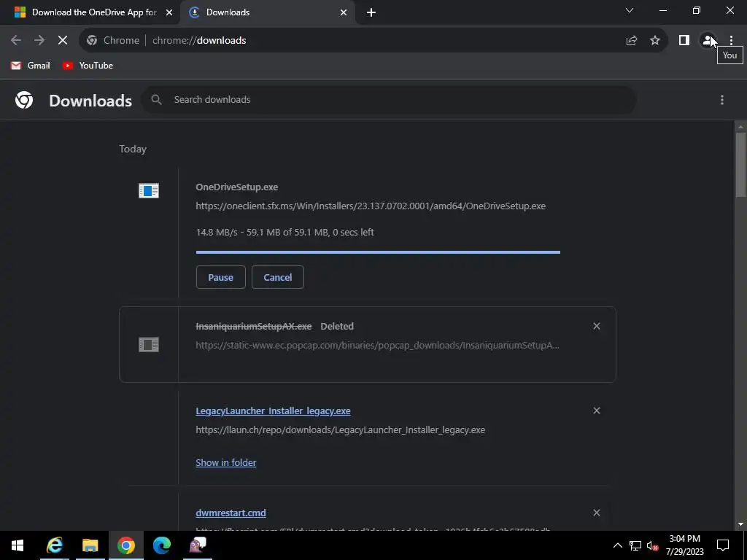Click the Chrome logo next to the Downloads heading
Viewport: 747px width, 560px height.
pyautogui.click(x=24, y=100)
